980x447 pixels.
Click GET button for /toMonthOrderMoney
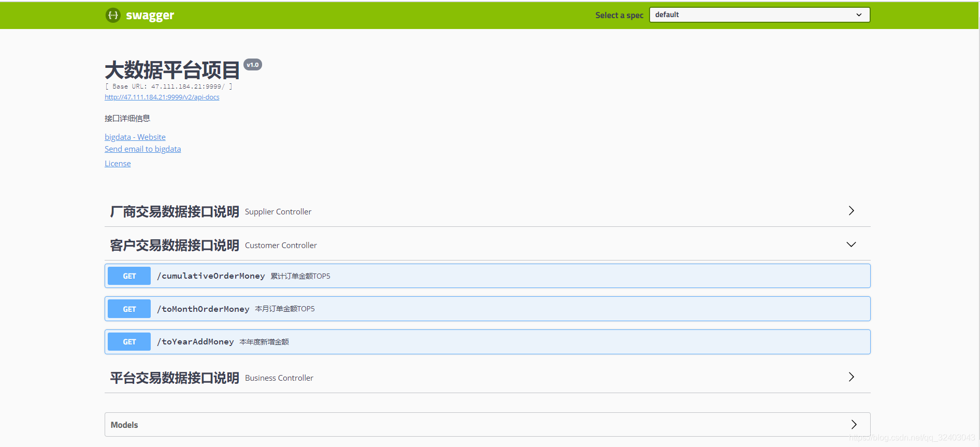tap(129, 309)
